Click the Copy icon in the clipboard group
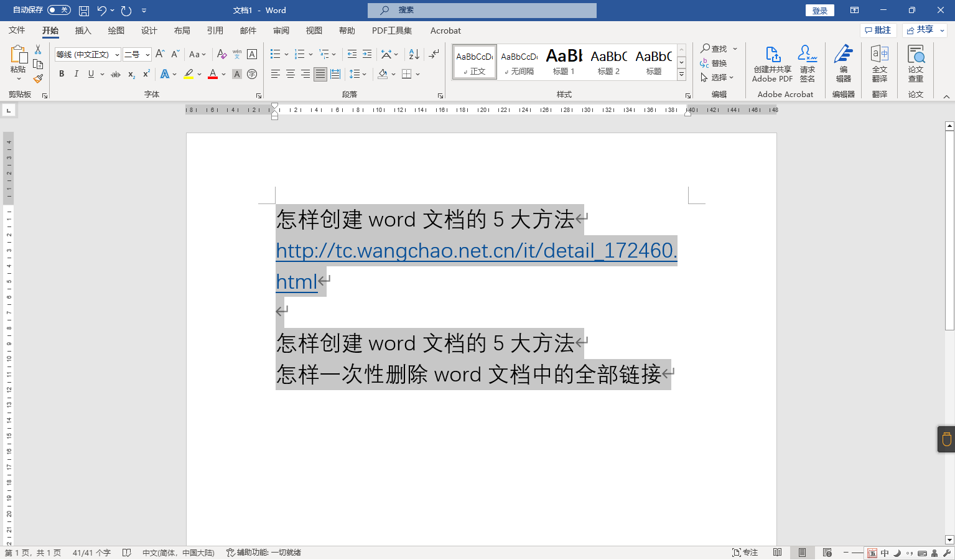The width and height of the screenshot is (955, 560). pos(38,64)
